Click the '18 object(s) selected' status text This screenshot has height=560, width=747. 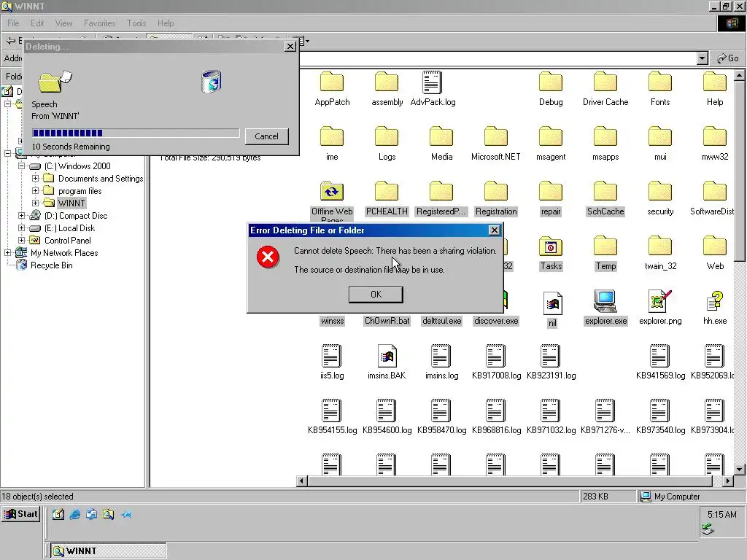(x=38, y=496)
